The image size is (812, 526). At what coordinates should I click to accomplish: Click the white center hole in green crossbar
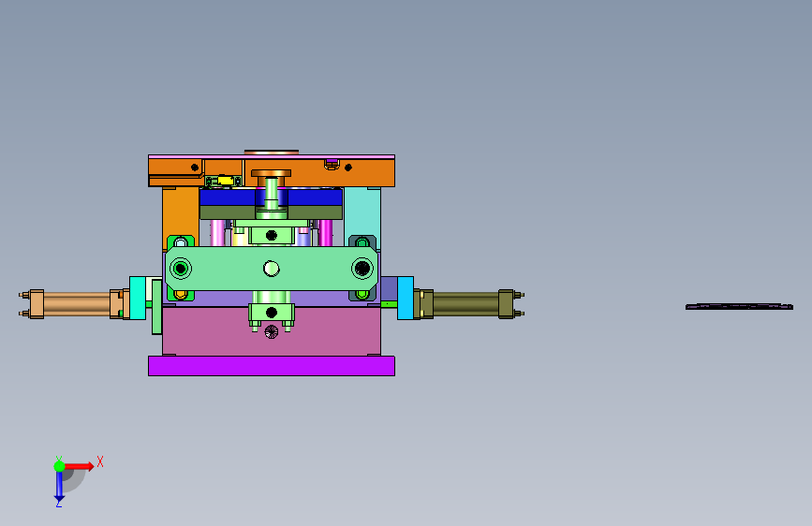coord(272,269)
